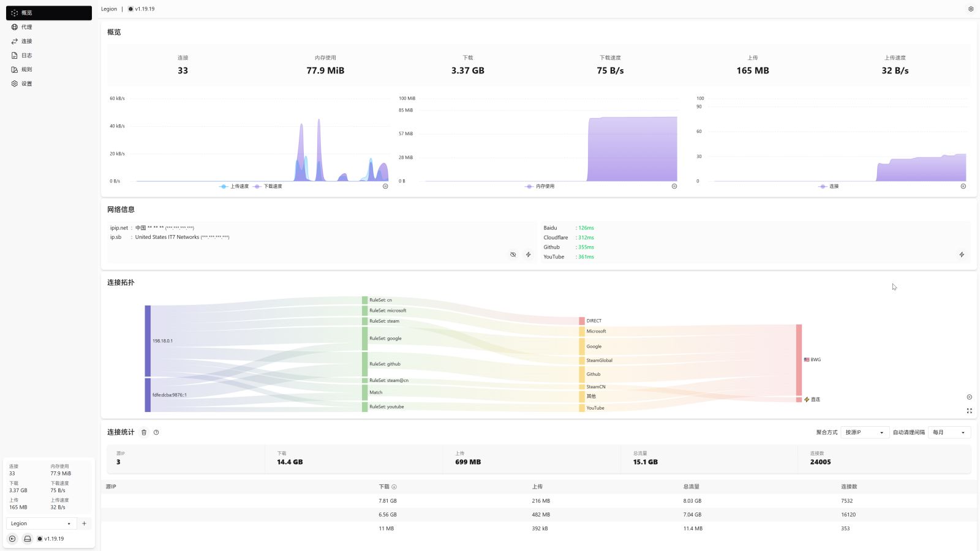Open the Legion backend selector dropdown

click(x=40, y=523)
